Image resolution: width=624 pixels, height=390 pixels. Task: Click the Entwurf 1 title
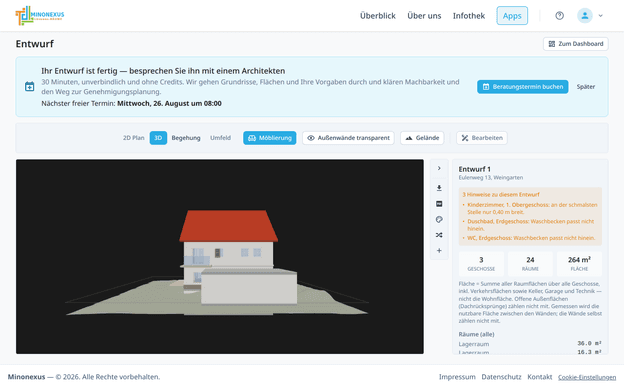coord(474,169)
